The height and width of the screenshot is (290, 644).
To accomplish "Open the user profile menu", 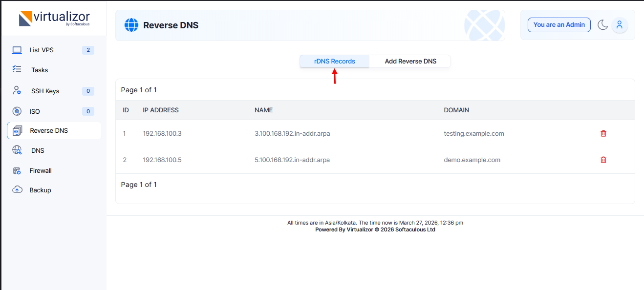I will click(x=620, y=25).
